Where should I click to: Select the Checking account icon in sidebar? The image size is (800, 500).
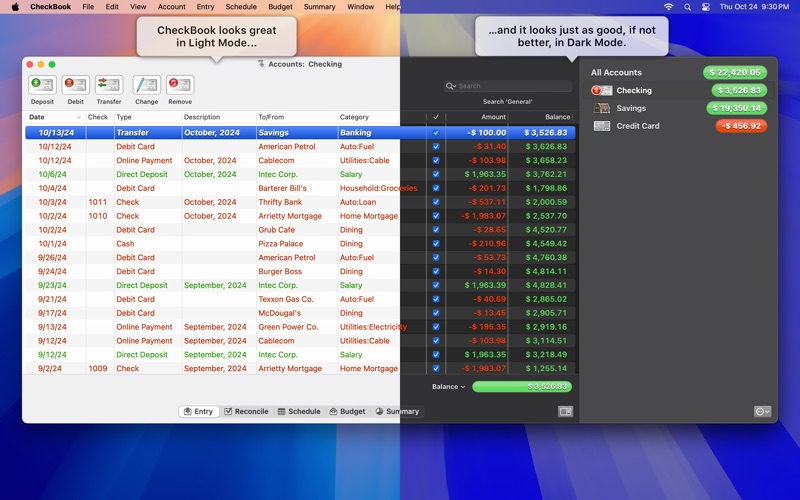pos(602,90)
